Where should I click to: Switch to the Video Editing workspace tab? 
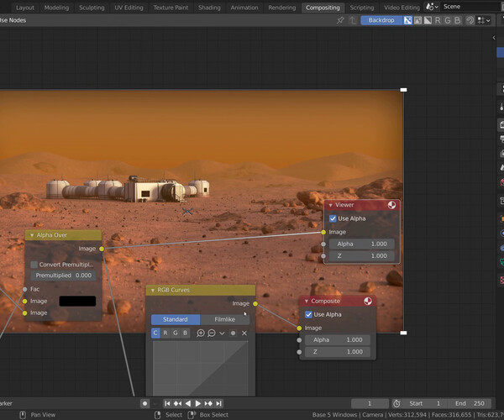(402, 8)
